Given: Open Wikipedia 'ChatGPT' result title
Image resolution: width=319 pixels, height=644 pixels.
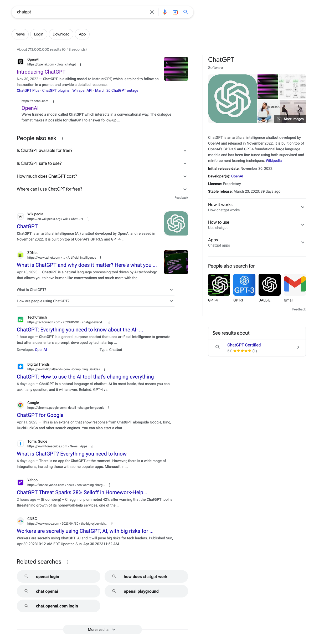Looking at the screenshot, I should pyautogui.click(x=27, y=226).
